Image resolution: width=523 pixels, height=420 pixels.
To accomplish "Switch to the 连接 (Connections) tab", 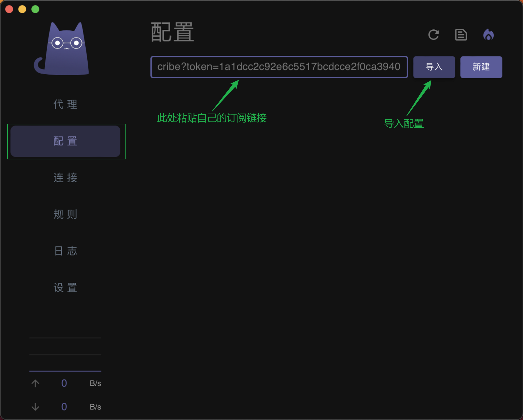I will 65,178.
